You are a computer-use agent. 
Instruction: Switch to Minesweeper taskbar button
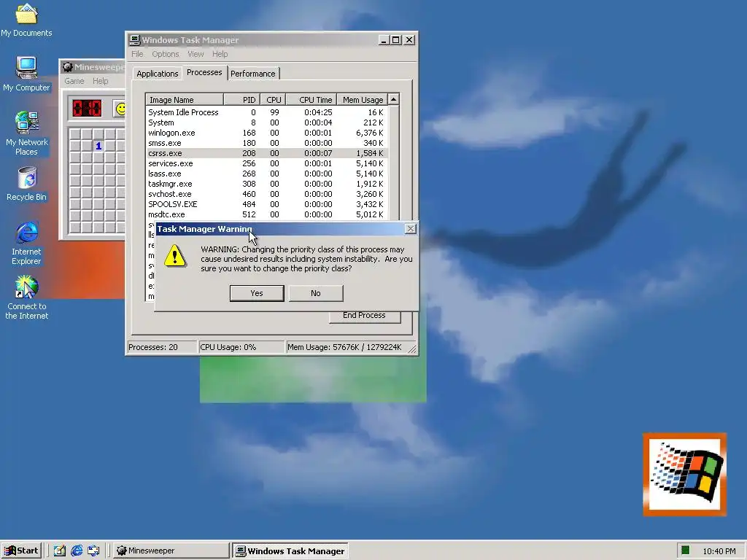click(171, 551)
